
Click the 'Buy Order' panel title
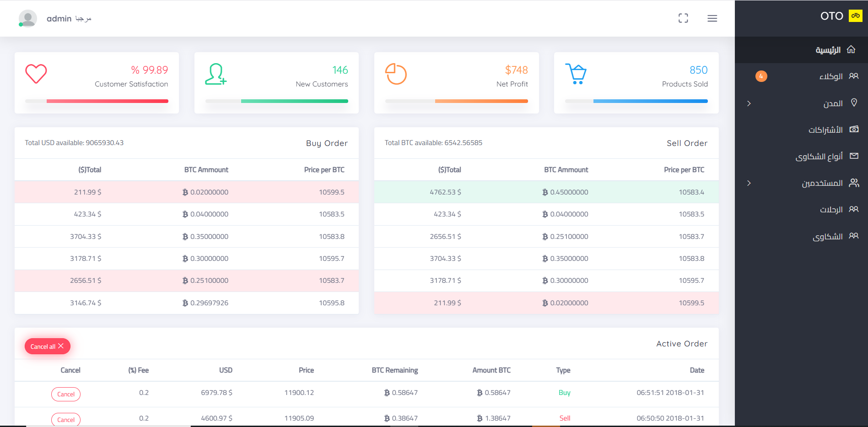tap(327, 143)
